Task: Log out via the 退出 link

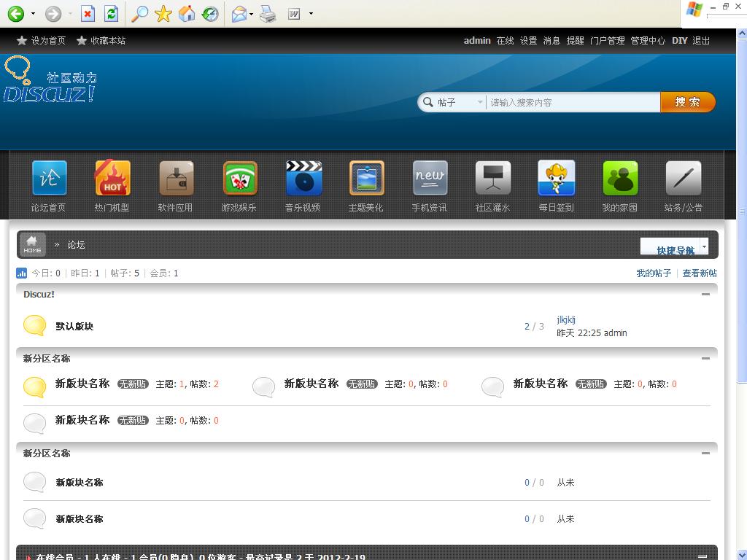Action: 701,41
